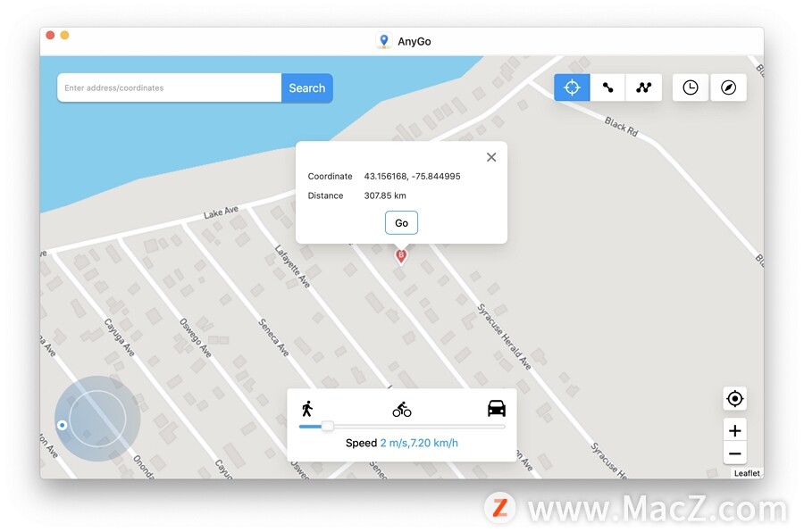Screen dimensions: 804x532
Task: Click the Seneca Ave street label
Action: coord(273,337)
